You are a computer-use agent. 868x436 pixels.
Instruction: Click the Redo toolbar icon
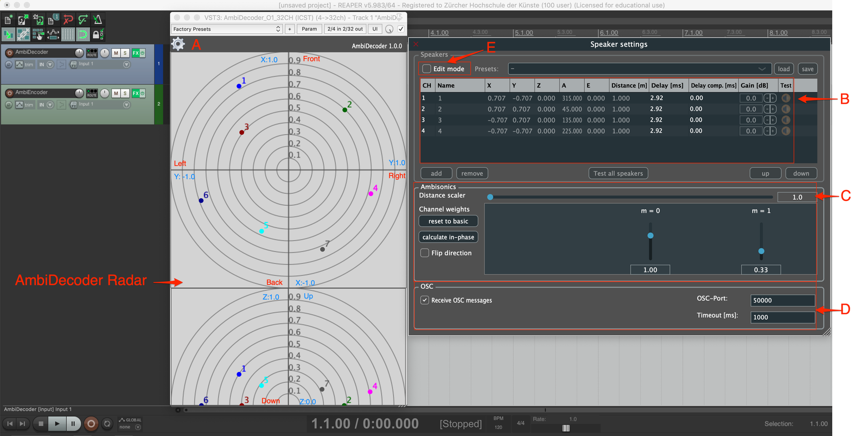pos(82,20)
